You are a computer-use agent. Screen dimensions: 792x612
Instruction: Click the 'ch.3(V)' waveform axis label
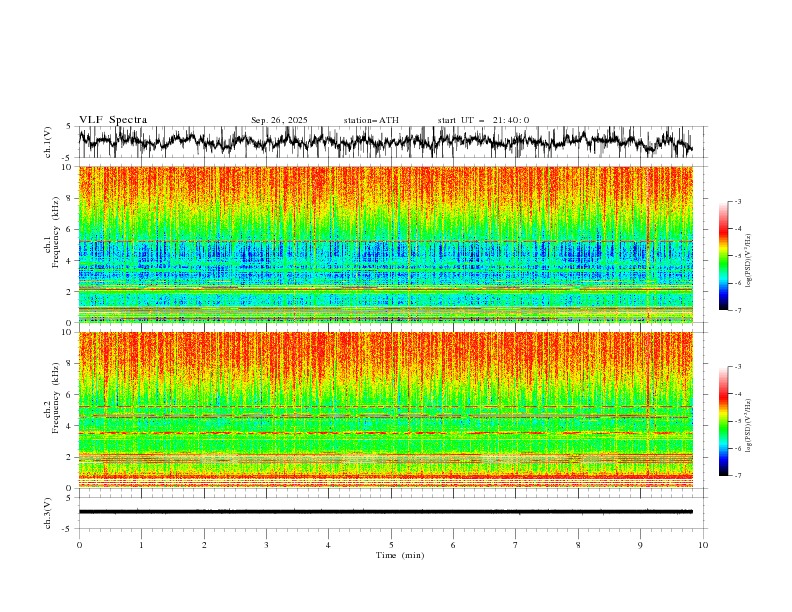point(48,513)
